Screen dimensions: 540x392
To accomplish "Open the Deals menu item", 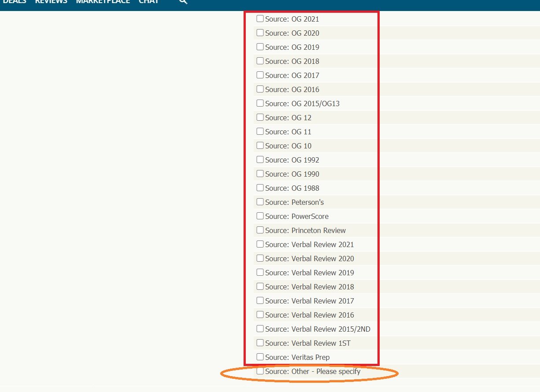I will click(x=14, y=2).
